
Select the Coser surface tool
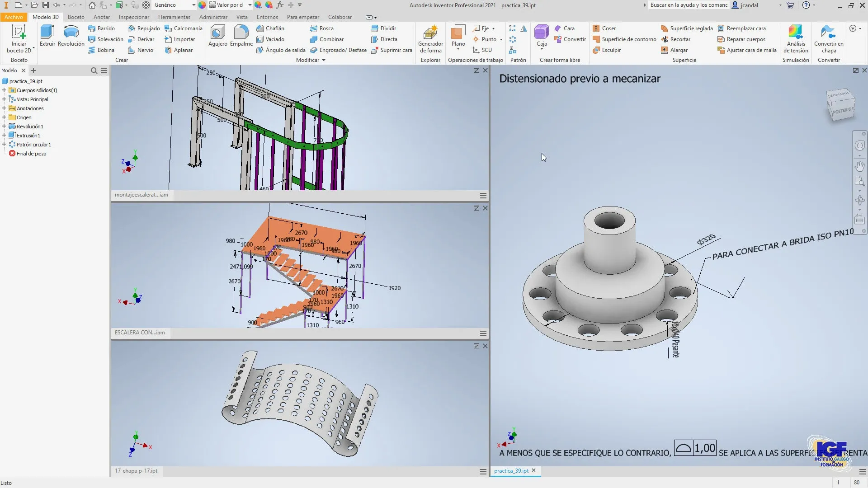pos(604,28)
